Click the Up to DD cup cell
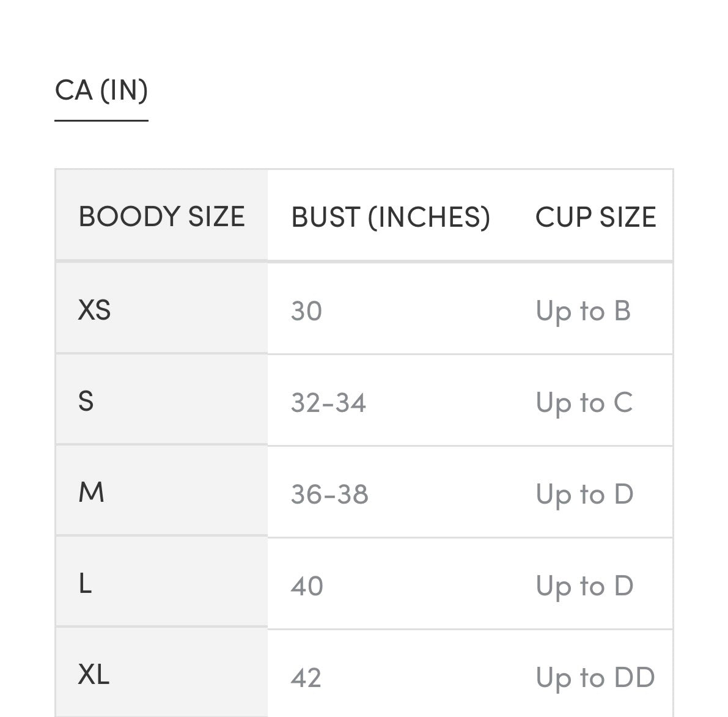The image size is (728, 717). pos(595,678)
